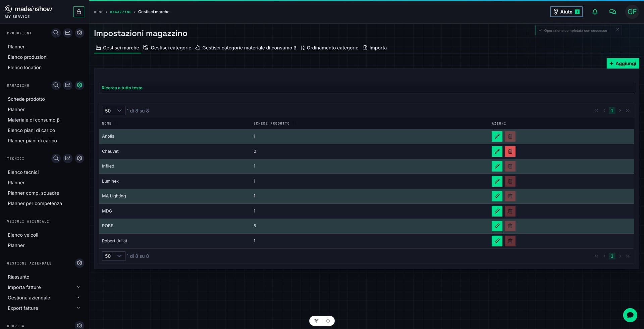Open the Gestione Aziendale settings gear
The height and width of the screenshot is (329, 644).
click(79, 263)
